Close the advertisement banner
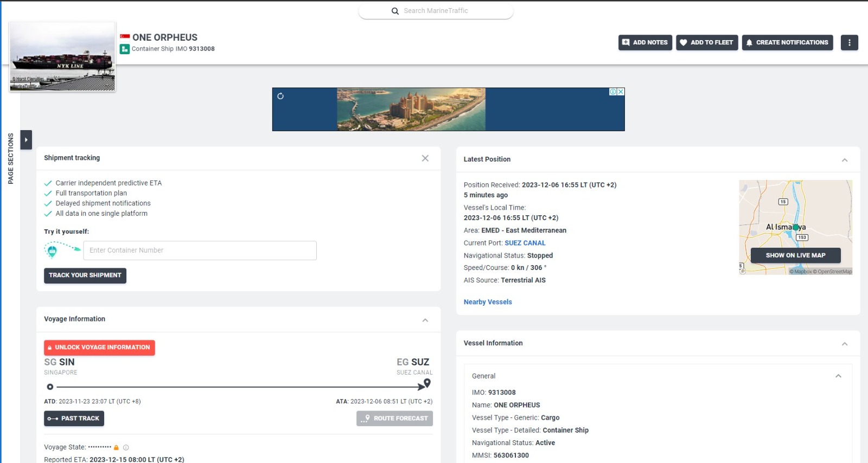This screenshot has width=868, height=463. pyautogui.click(x=621, y=92)
